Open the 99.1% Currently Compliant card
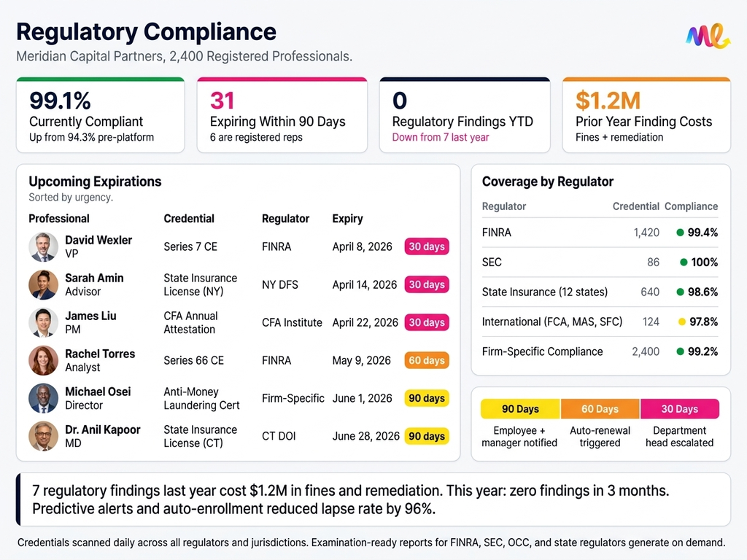The image size is (747, 560). (x=101, y=115)
